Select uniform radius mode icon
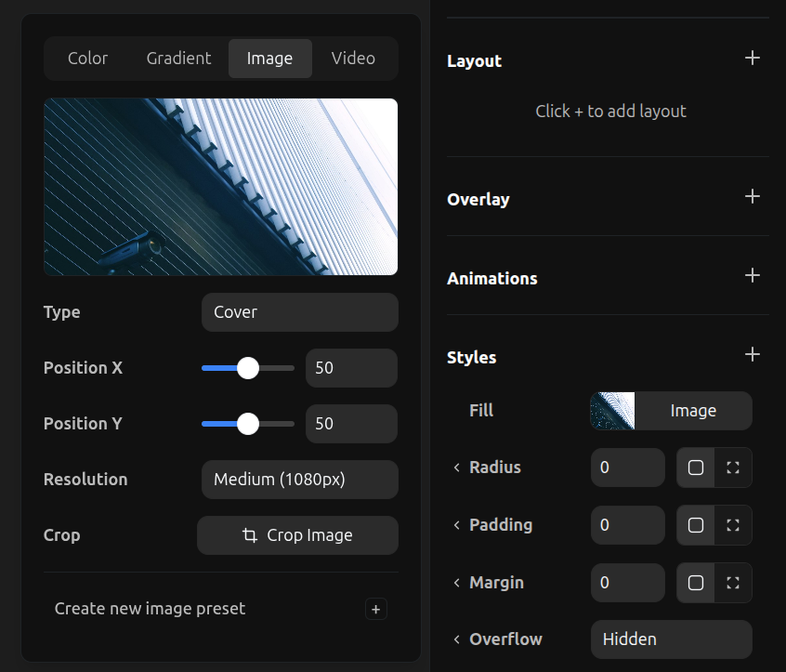The height and width of the screenshot is (672, 786). click(696, 468)
